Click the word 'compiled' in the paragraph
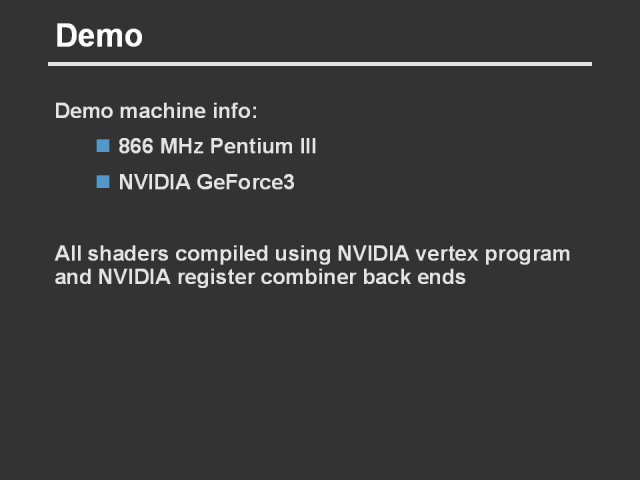The height and width of the screenshot is (480, 640). click(216, 254)
